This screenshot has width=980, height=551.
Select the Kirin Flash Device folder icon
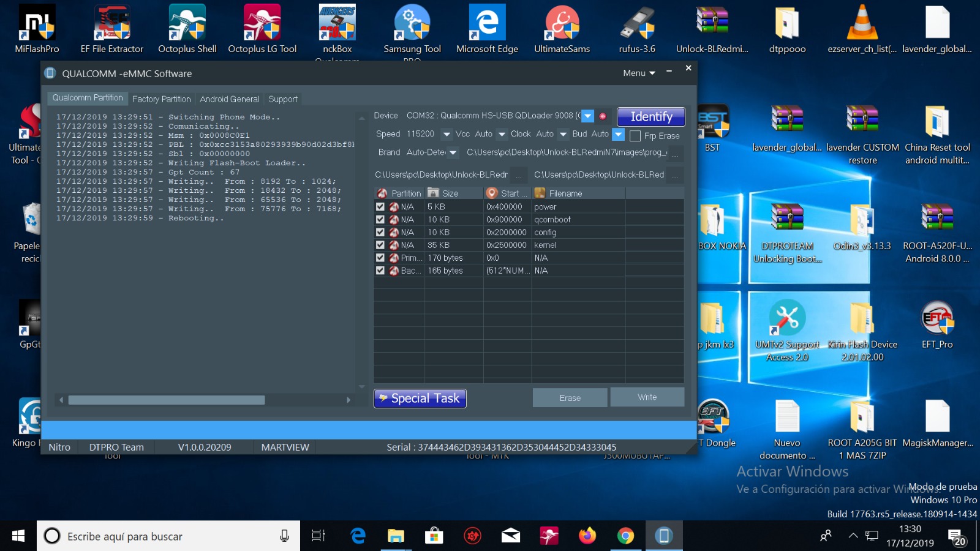[862, 331]
